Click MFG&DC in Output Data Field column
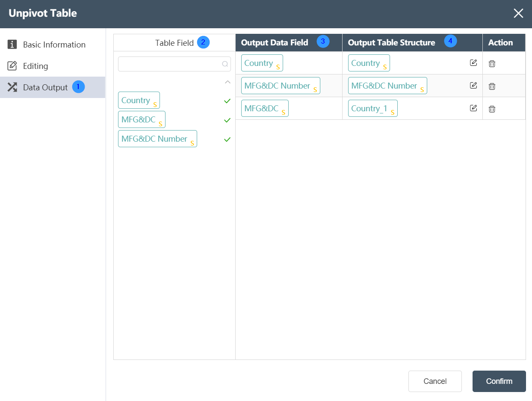532x401 pixels. point(265,108)
